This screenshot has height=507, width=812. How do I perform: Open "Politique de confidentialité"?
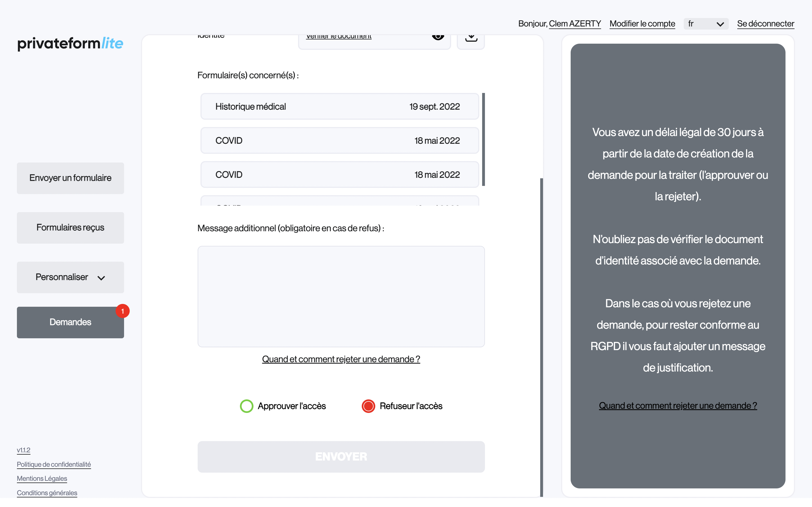coord(54,464)
